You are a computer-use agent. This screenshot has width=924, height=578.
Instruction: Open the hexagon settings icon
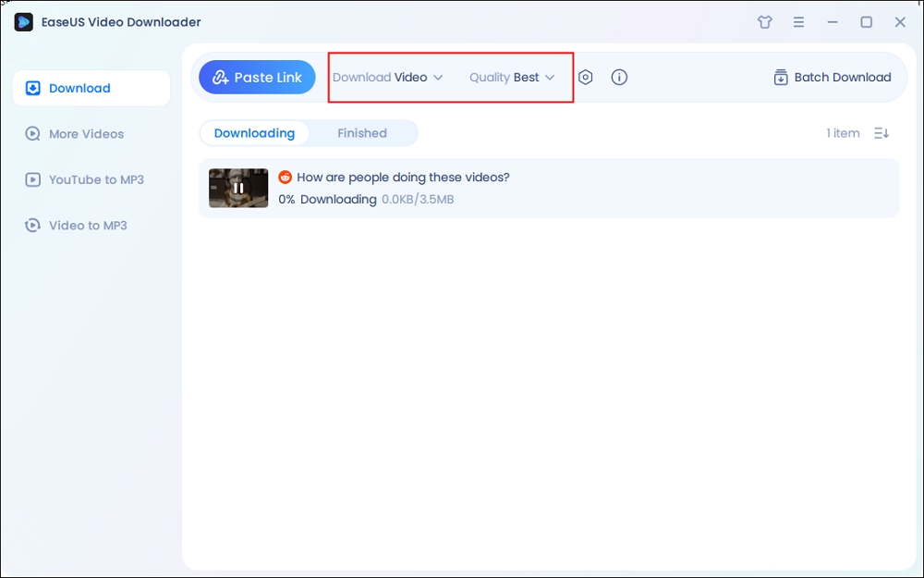[x=585, y=78]
